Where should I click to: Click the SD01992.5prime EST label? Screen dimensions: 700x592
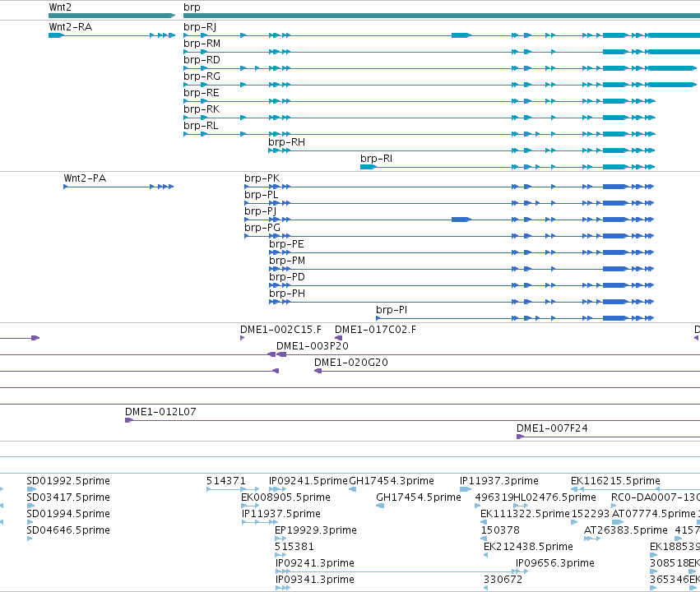(x=68, y=481)
